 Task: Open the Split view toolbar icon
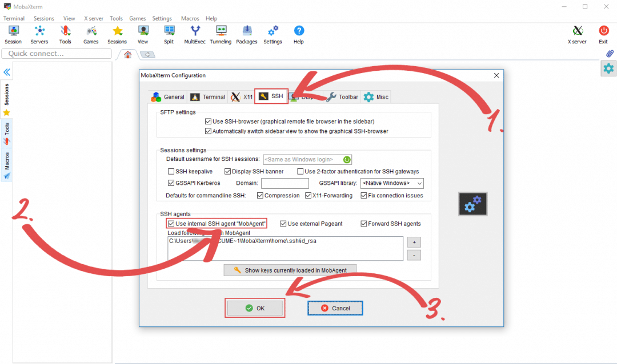169,34
